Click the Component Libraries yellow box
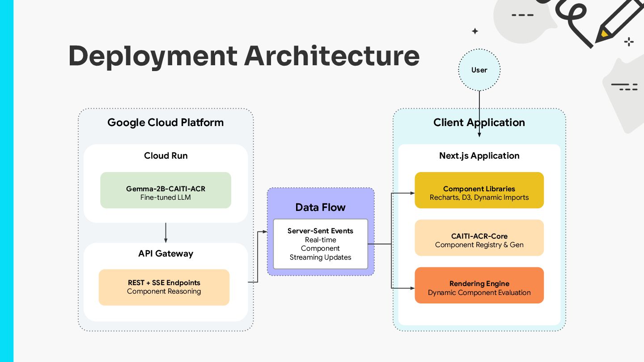Screen dimensions: 644x362 479,190
